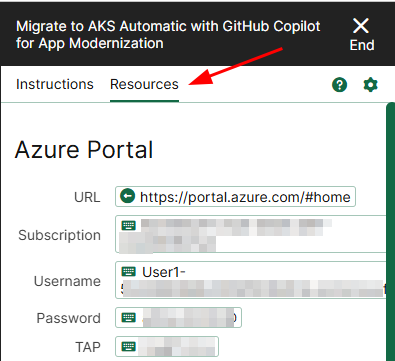Click the green help question mark icon
395x361 pixels.
point(339,85)
